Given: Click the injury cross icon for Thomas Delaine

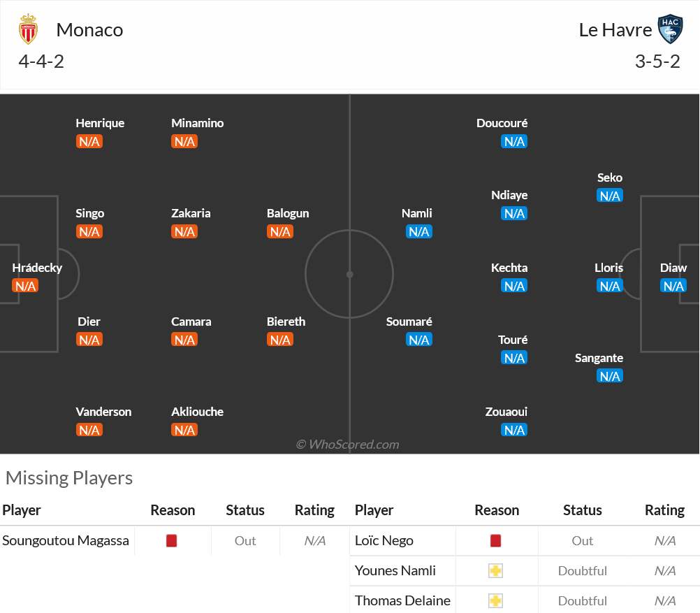Looking at the screenshot, I should tap(495, 600).
